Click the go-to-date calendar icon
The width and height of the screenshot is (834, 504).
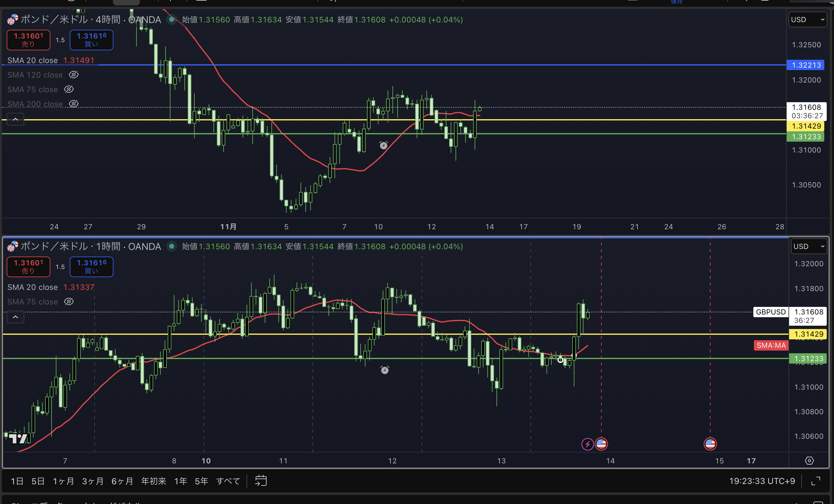(x=261, y=481)
